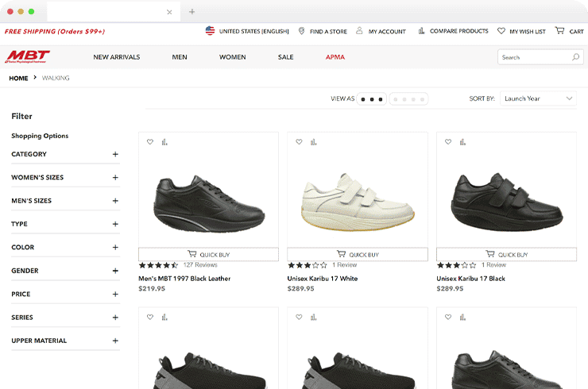588x389 pixels.
Task: Add Men's MBT 1997 Black Leather to wishlist
Action: pyautogui.click(x=150, y=141)
